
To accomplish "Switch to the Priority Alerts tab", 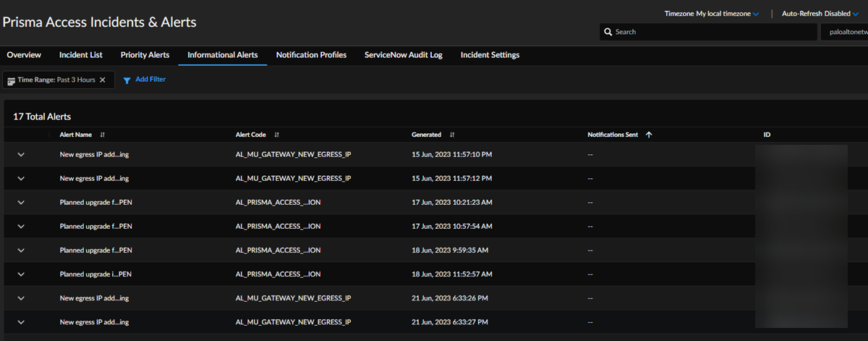I will click(x=145, y=55).
